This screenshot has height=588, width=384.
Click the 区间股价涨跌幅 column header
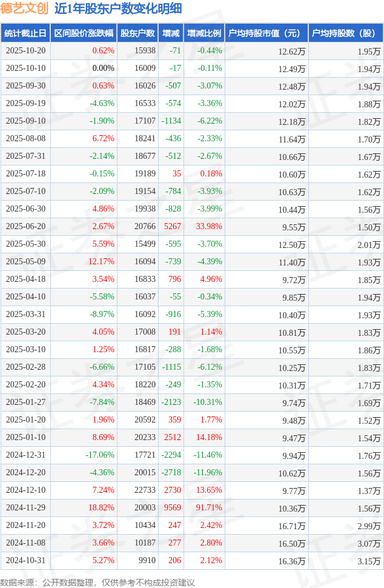(x=84, y=33)
